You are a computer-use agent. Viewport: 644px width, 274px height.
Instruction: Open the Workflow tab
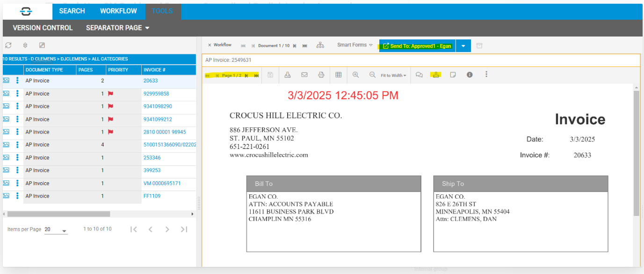(x=119, y=11)
